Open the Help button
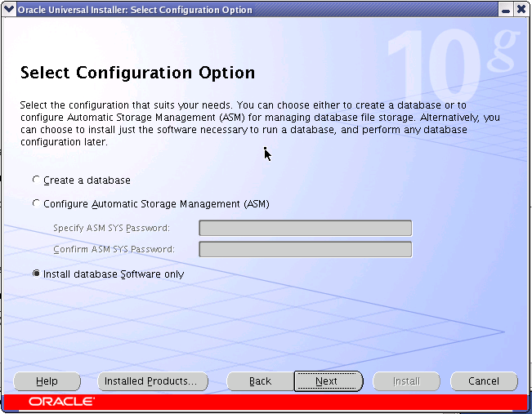 point(47,381)
